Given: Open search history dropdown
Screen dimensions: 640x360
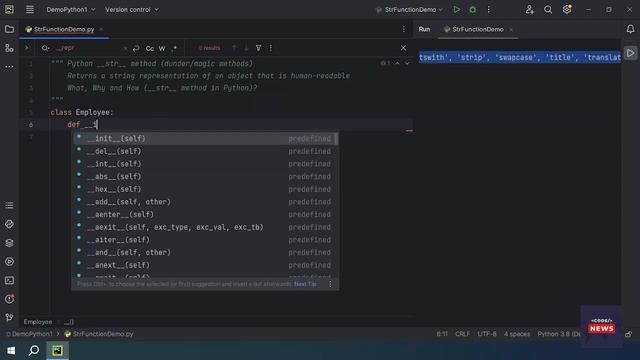Looking at the screenshot, I should [x=45, y=48].
